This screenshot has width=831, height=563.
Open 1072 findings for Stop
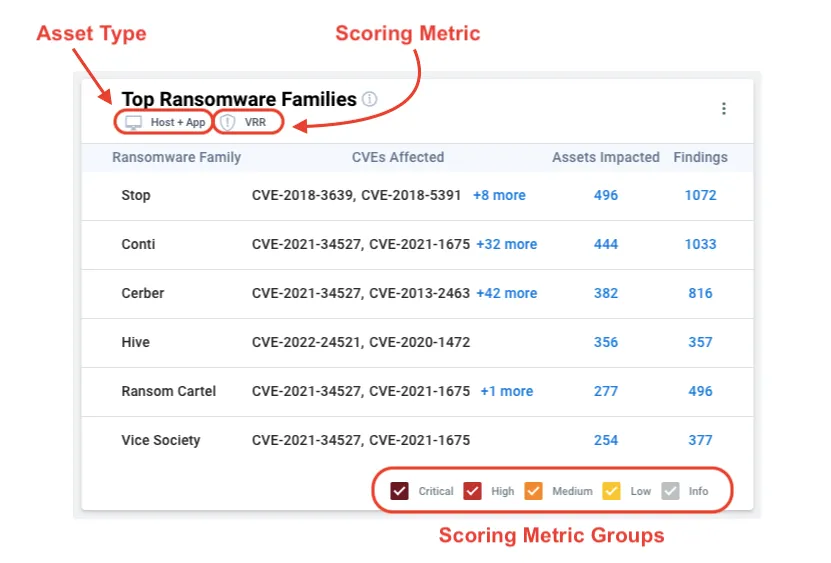700,196
